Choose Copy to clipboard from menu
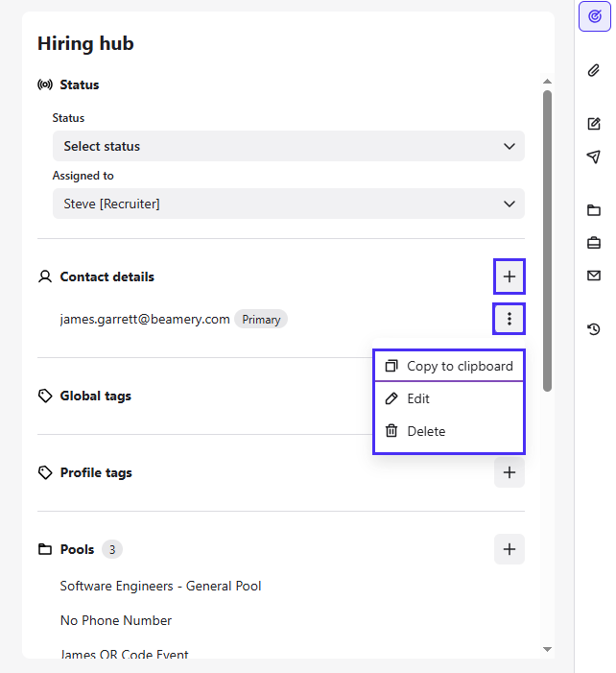This screenshot has height=673, width=616. click(x=449, y=366)
